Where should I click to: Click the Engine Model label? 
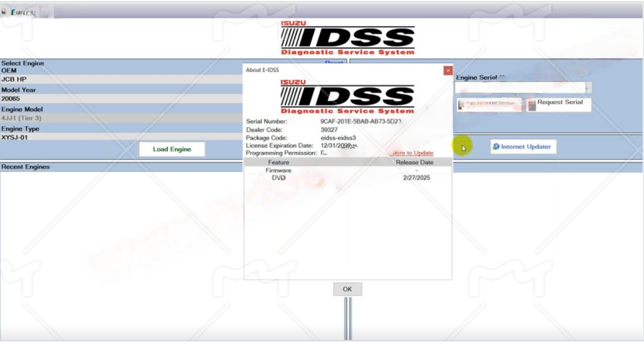(22, 109)
